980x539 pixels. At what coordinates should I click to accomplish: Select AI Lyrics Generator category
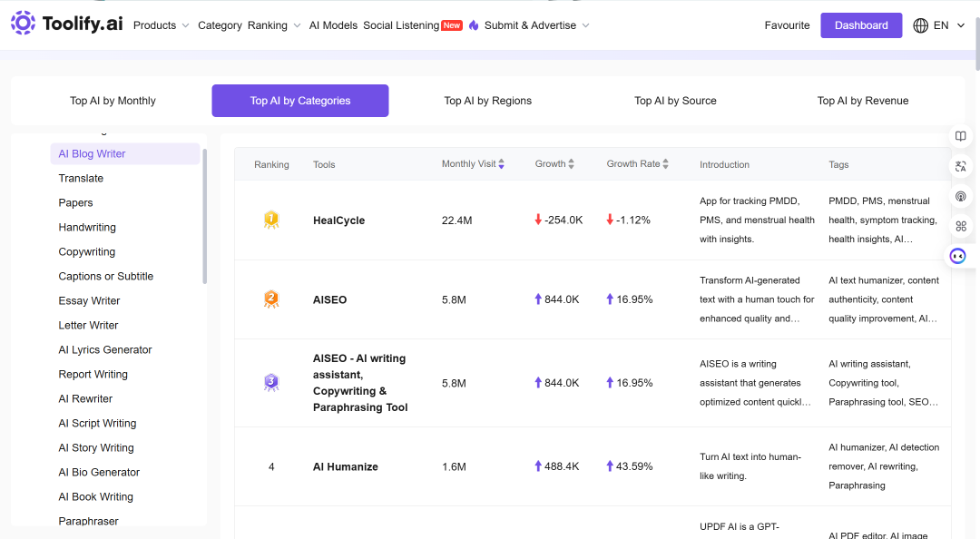(x=105, y=349)
